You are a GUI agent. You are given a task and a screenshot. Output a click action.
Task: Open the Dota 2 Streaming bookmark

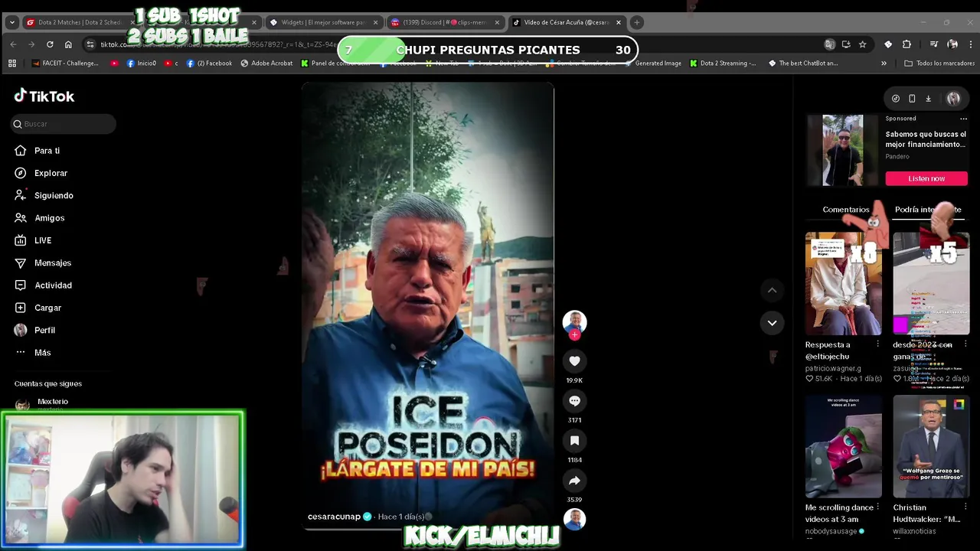click(723, 64)
